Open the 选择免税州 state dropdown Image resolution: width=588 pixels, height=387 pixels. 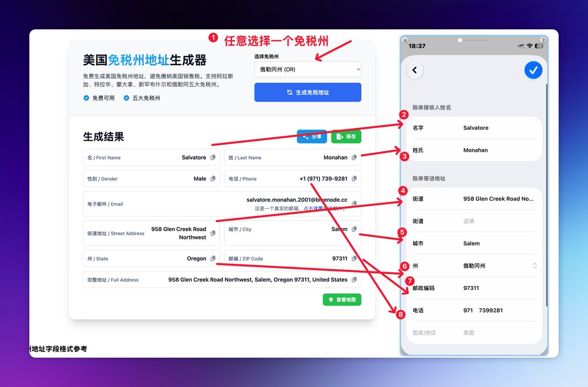tap(308, 69)
